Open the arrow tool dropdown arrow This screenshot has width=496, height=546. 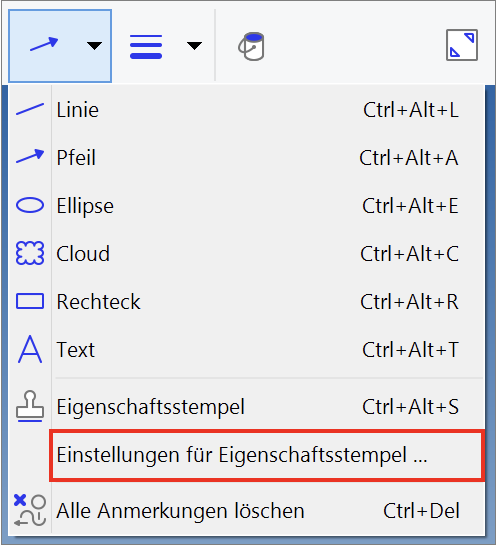[x=94, y=46]
